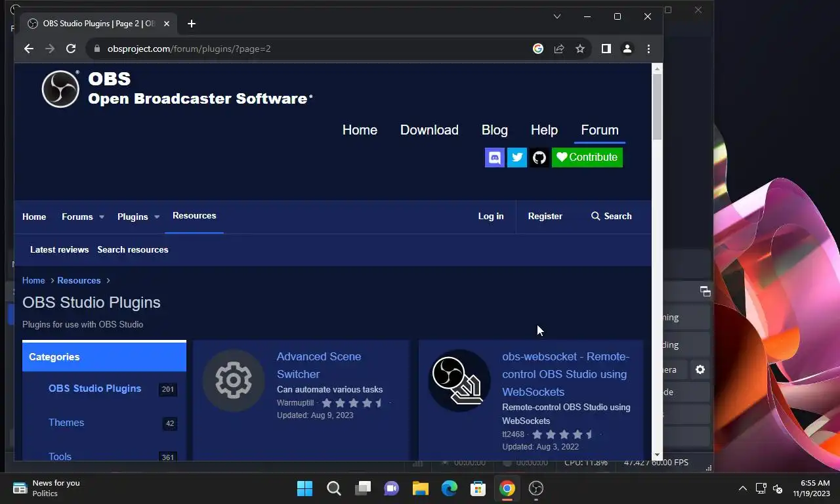Open a new browser tab
Screen dimensions: 840x504
coord(192,24)
